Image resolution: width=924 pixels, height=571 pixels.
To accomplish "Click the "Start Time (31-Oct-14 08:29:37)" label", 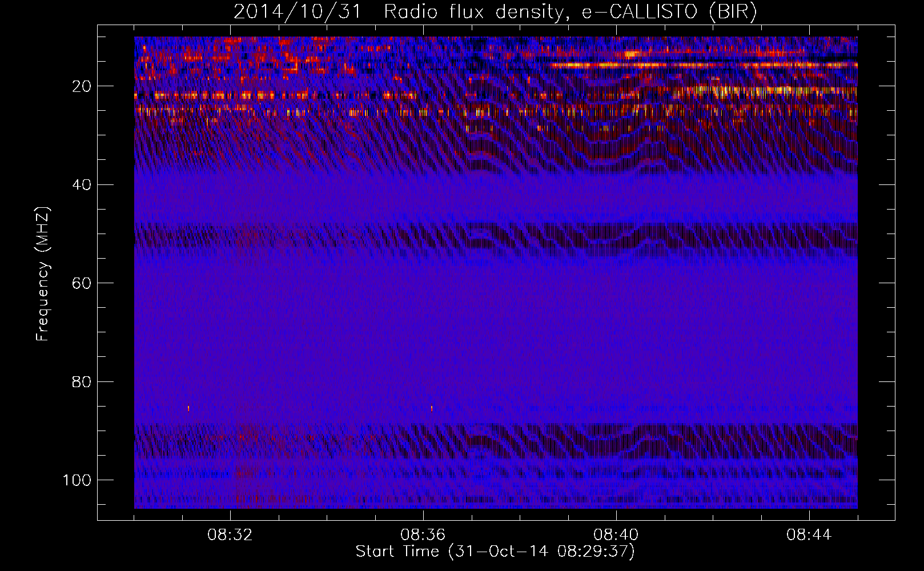I will coord(495,552).
